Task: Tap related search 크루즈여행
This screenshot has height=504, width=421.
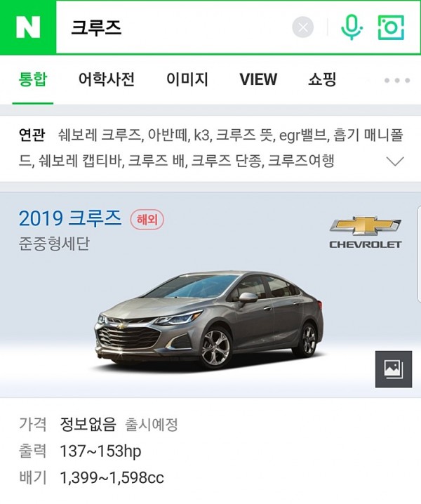Action: tap(301, 160)
